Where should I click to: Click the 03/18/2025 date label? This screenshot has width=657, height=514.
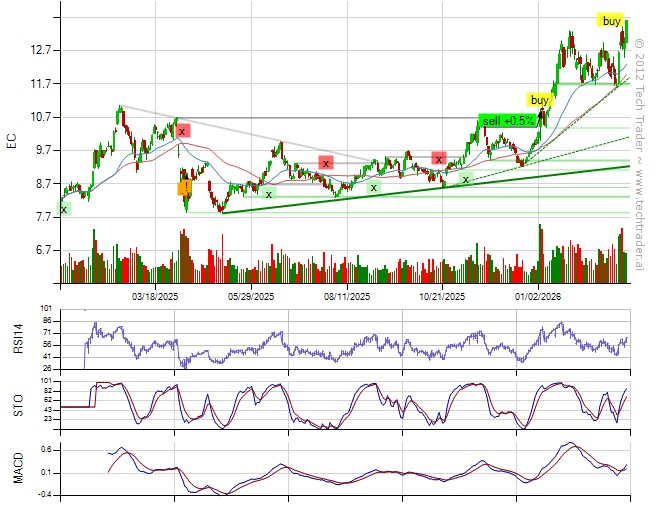click(155, 297)
